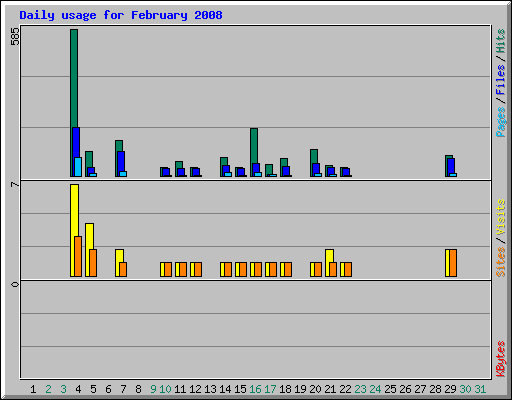Select the orange Sites bar for day 7

123,269
